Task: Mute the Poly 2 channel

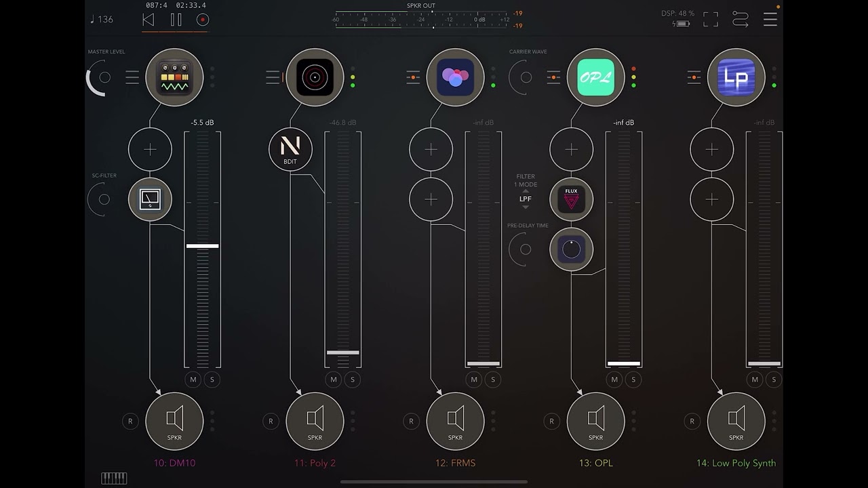Action: point(334,380)
